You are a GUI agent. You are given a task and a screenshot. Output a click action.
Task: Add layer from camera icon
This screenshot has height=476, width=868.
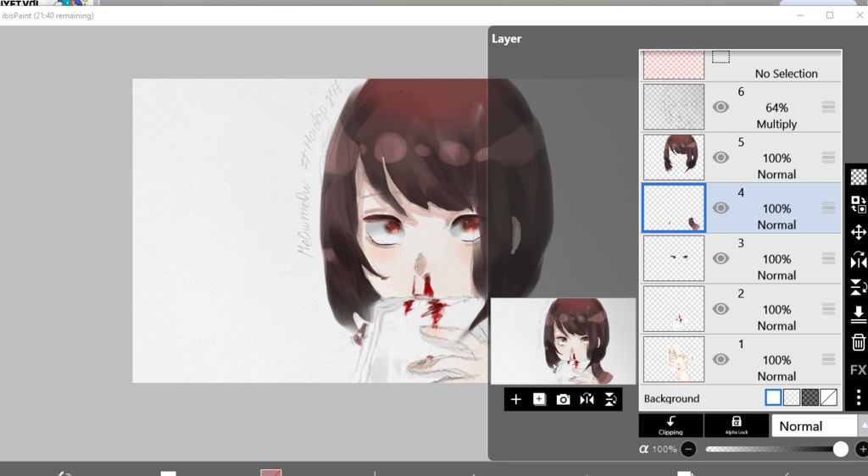563,399
